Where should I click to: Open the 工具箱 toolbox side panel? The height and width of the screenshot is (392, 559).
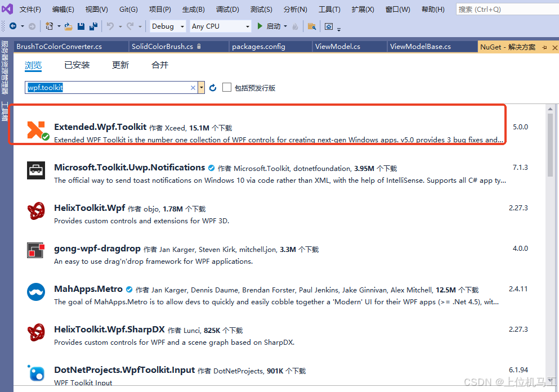pos(5,111)
